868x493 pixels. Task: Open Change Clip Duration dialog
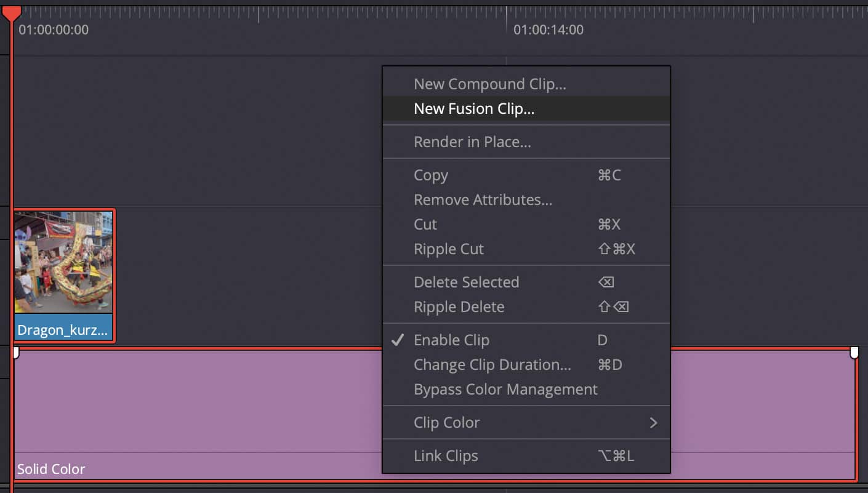pyautogui.click(x=492, y=364)
